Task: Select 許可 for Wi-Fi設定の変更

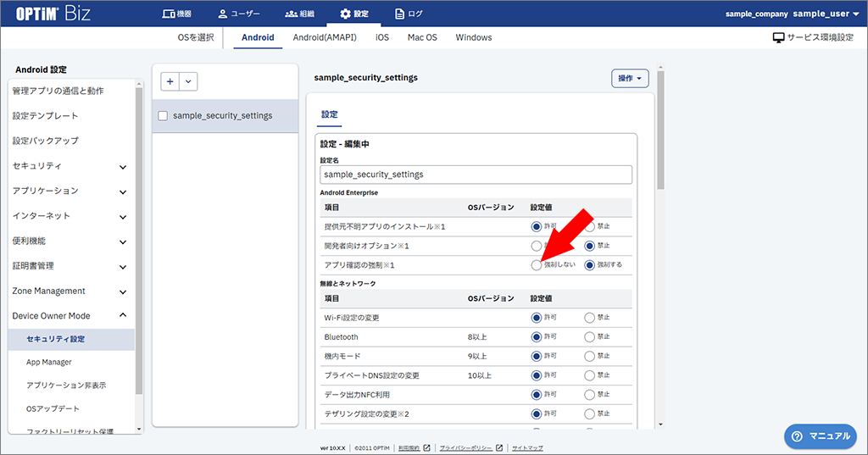Action: 536,318
